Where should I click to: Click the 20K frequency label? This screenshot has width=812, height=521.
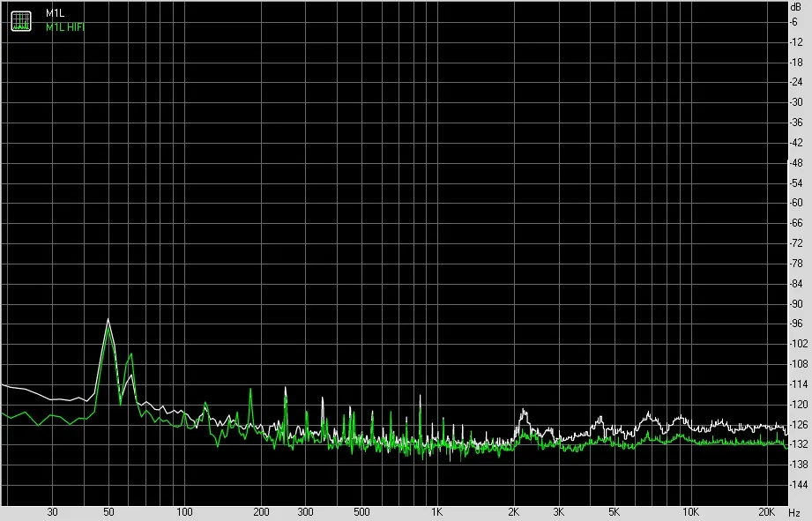[x=766, y=512]
